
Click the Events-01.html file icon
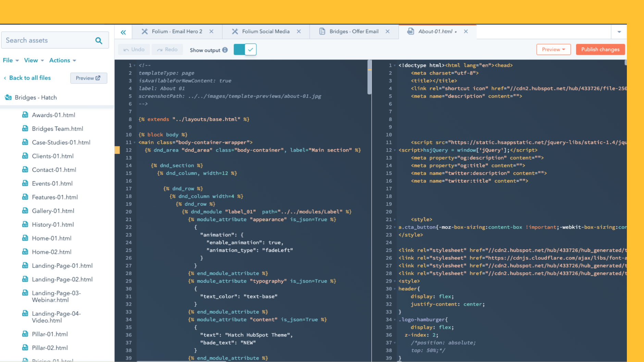pos(25,183)
